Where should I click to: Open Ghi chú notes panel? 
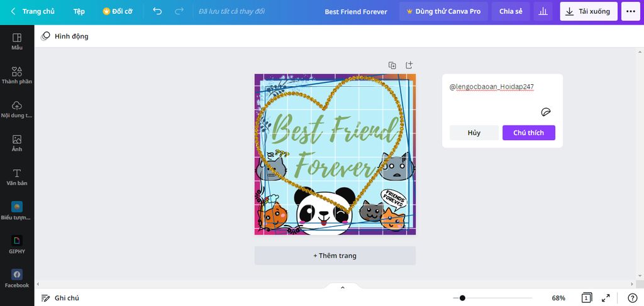tap(60, 298)
